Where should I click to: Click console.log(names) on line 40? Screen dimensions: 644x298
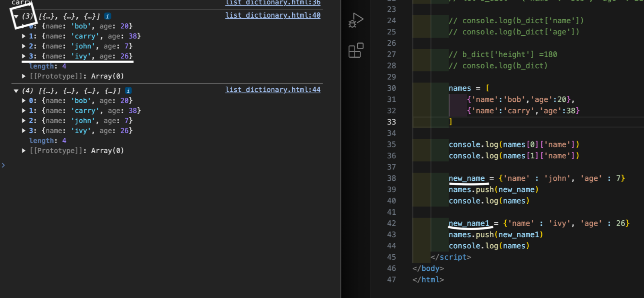[489, 201]
